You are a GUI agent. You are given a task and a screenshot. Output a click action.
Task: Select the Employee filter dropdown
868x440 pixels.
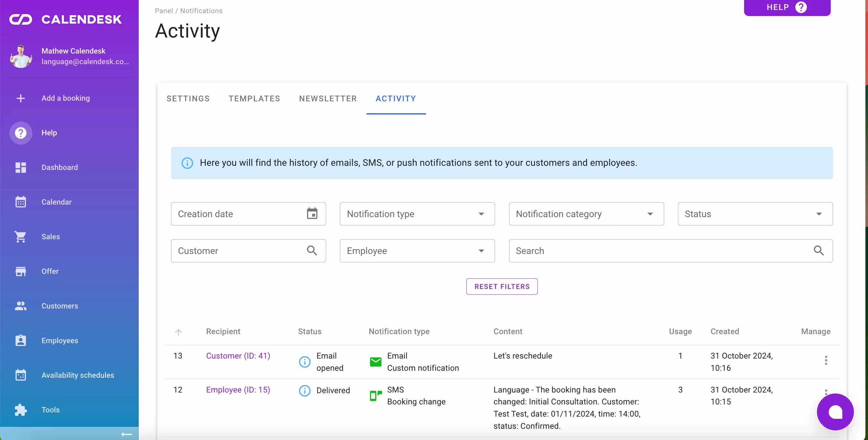pyautogui.click(x=417, y=251)
